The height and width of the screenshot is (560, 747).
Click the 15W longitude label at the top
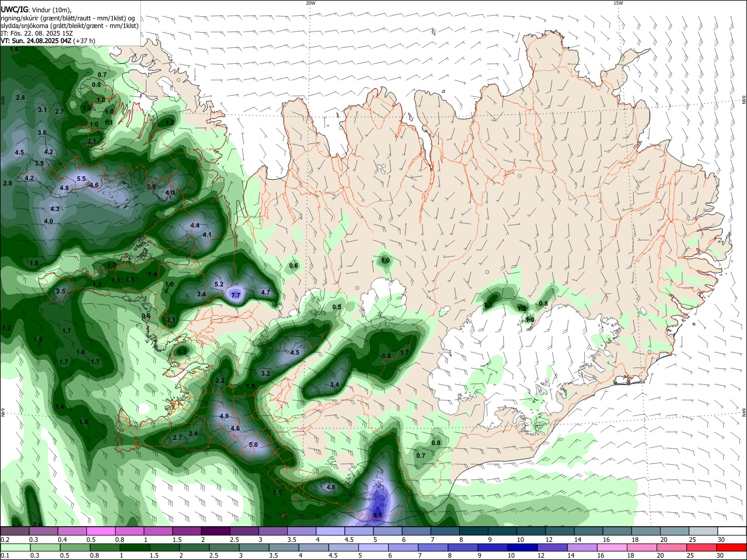coord(618,3)
